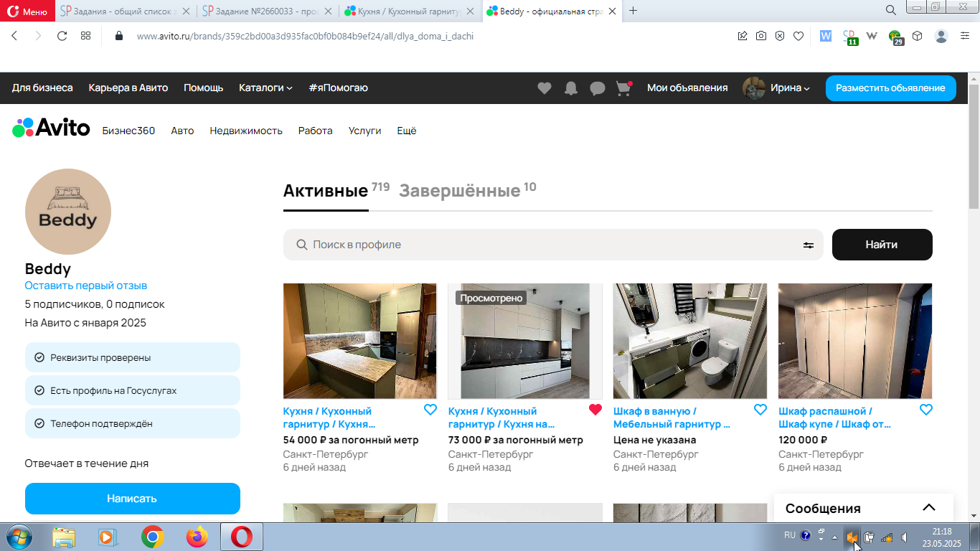The width and height of the screenshot is (980, 551).
Task: Open the Бизнес360 section
Action: click(x=128, y=131)
